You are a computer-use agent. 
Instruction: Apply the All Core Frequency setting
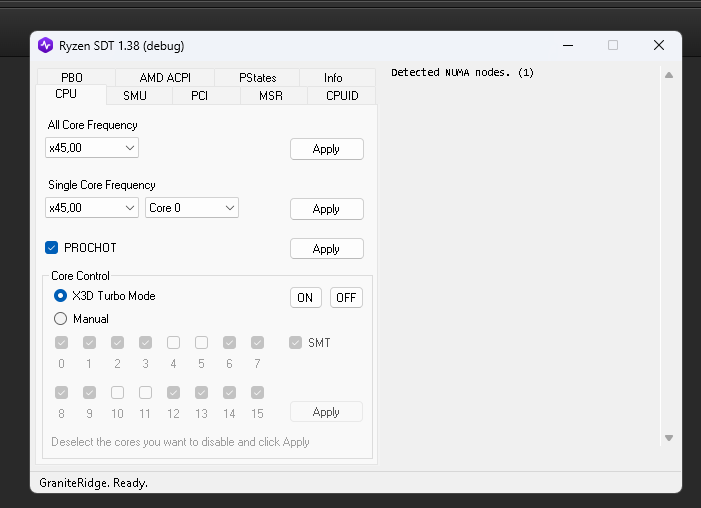coord(326,149)
